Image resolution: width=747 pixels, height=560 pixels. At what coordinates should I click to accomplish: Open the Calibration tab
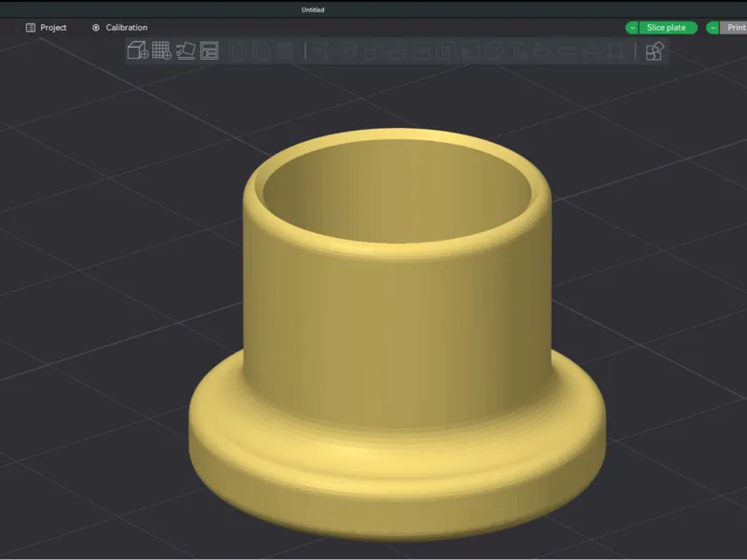point(120,28)
